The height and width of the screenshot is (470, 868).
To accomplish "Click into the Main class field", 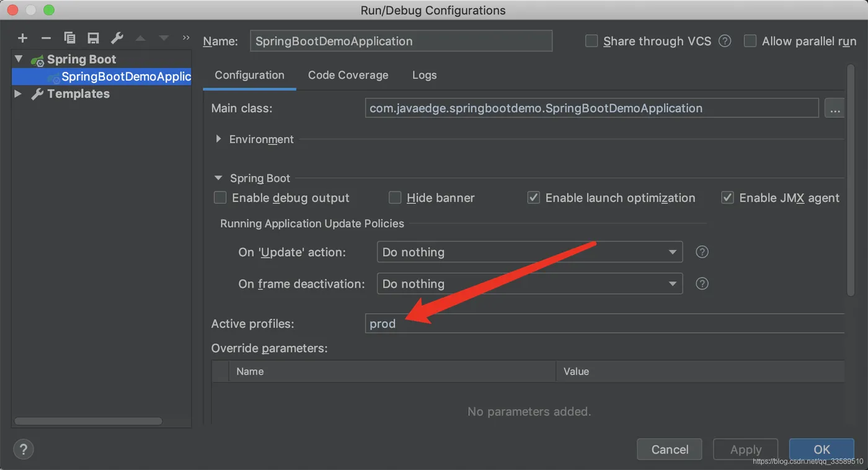I will 592,109.
